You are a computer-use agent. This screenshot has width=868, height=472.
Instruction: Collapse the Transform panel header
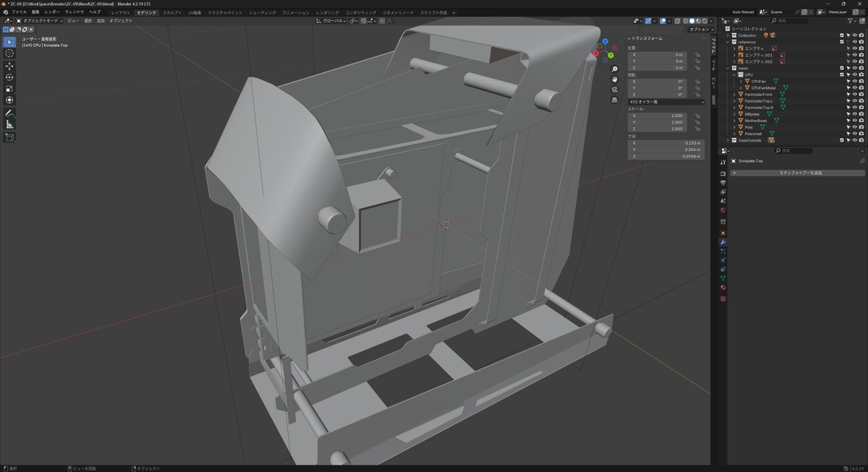coord(648,38)
